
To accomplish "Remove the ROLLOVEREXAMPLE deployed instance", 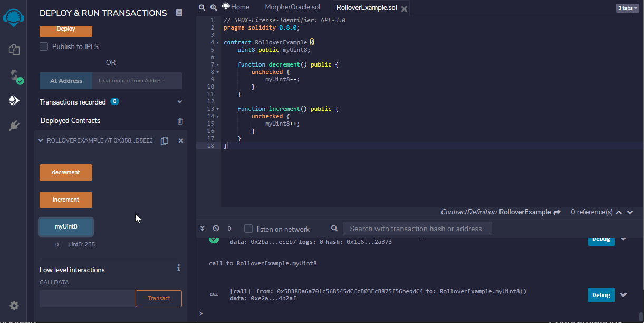I will click(181, 141).
